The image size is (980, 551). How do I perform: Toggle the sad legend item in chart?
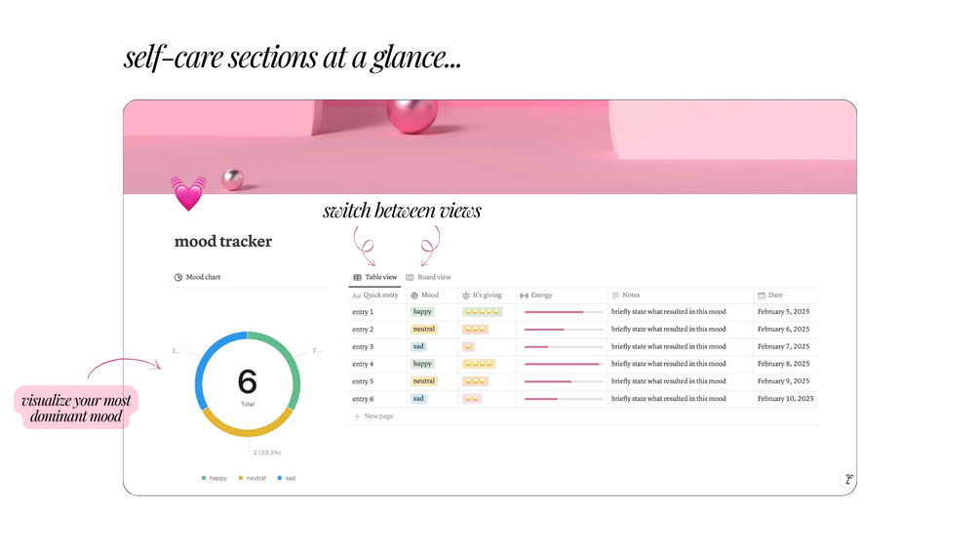pos(287,478)
